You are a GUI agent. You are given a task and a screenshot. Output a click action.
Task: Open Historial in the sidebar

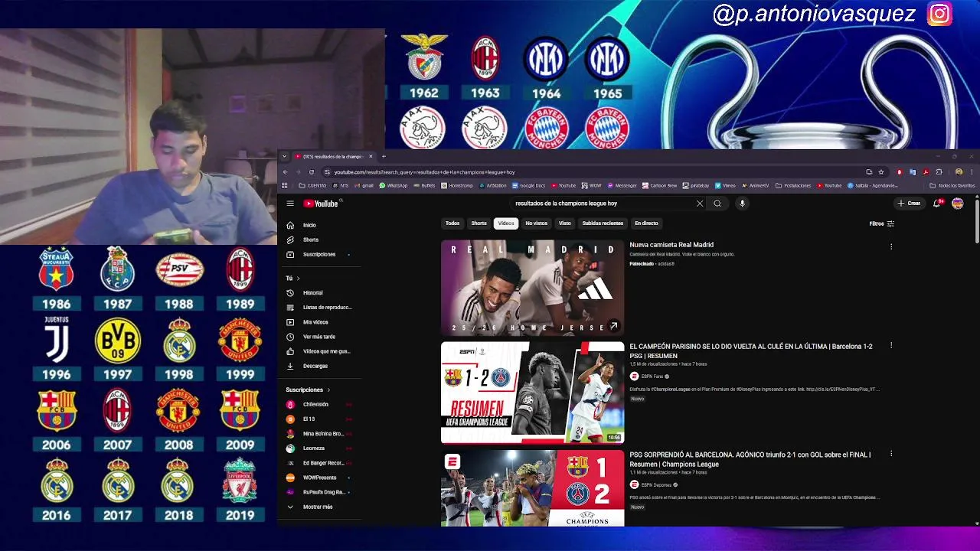coord(312,292)
